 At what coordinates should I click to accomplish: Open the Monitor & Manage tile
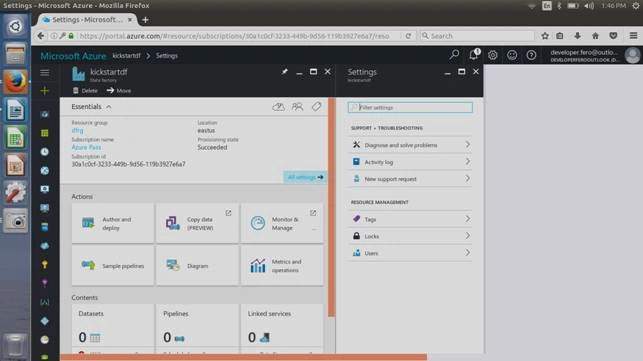click(x=282, y=224)
